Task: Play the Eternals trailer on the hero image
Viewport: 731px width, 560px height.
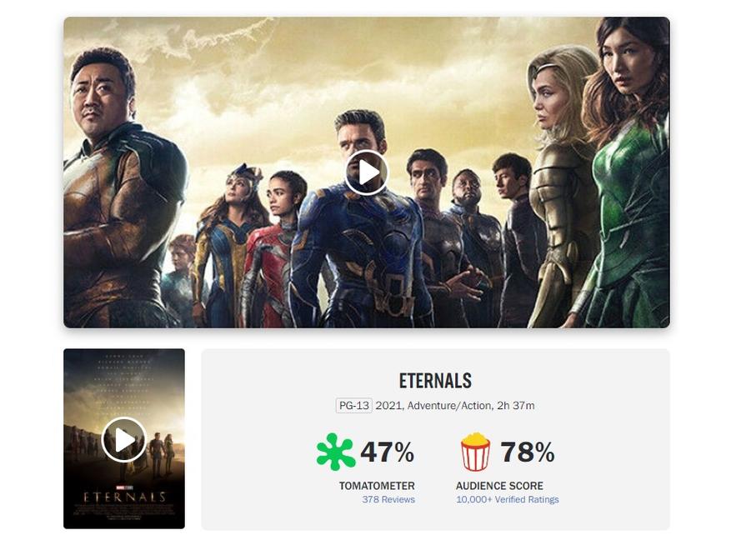Action: [x=367, y=172]
